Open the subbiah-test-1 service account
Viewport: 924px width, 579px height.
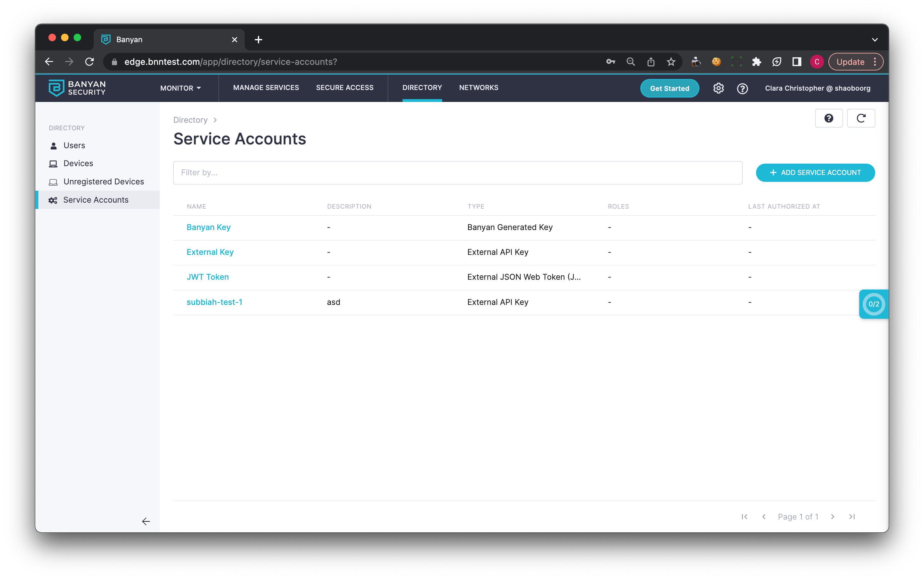tap(214, 302)
